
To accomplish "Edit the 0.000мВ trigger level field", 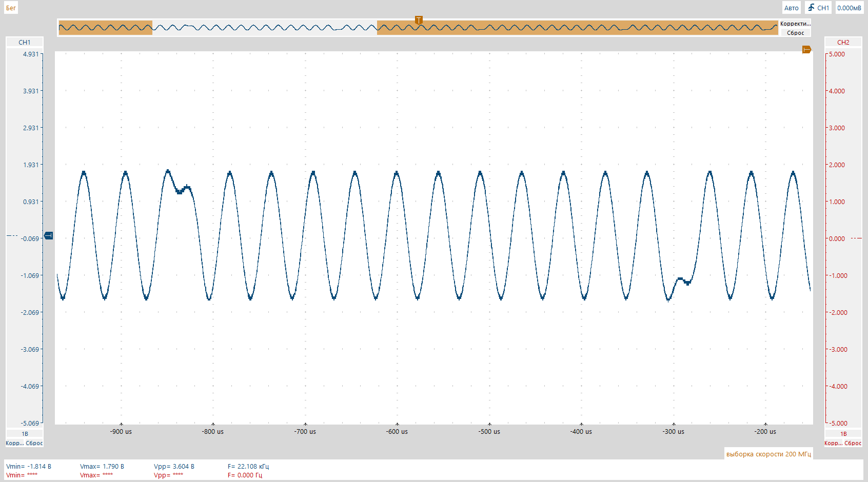I will coord(849,8).
